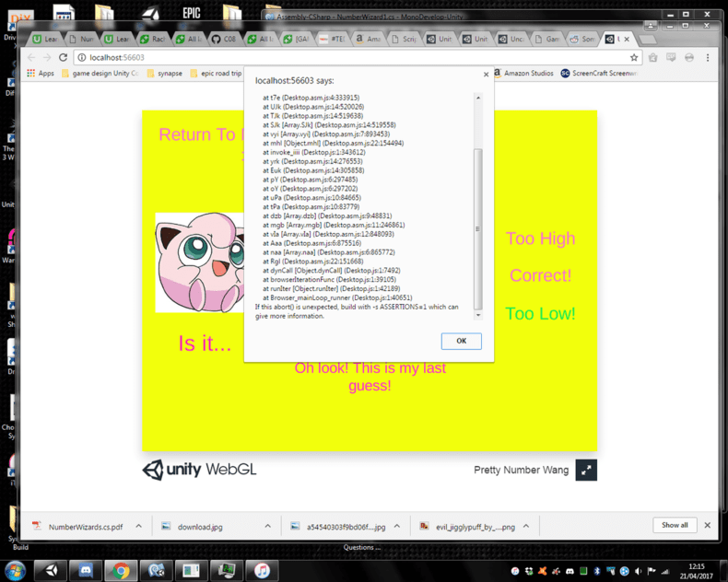Open the Apps bookmark shortcut

pyautogui.click(x=41, y=74)
